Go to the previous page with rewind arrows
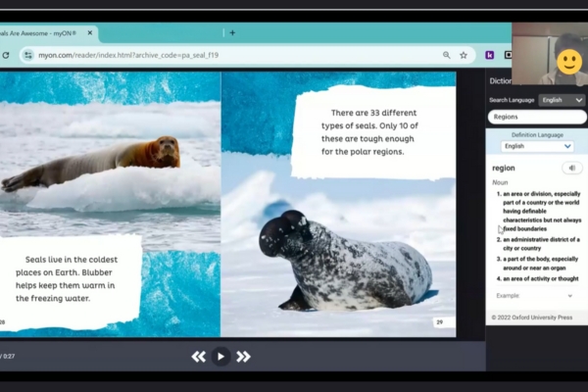588x392 pixels. (x=199, y=357)
